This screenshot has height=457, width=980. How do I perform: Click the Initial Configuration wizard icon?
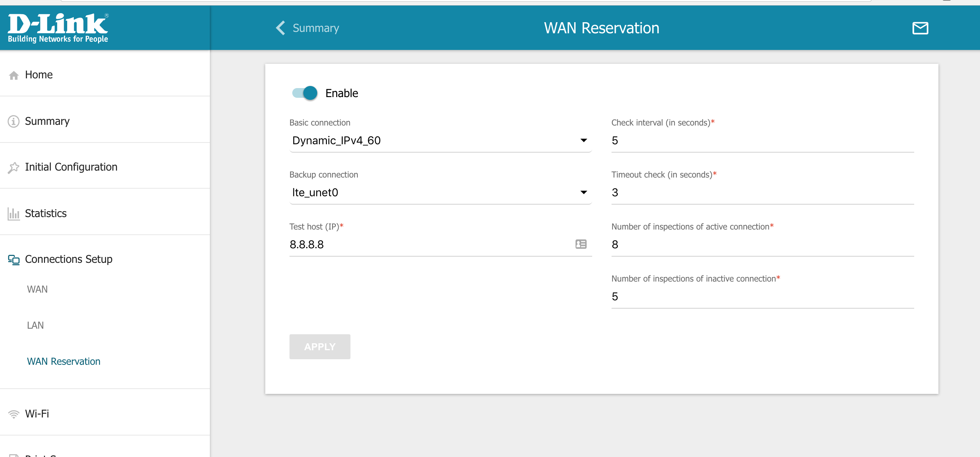(x=14, y=167)
